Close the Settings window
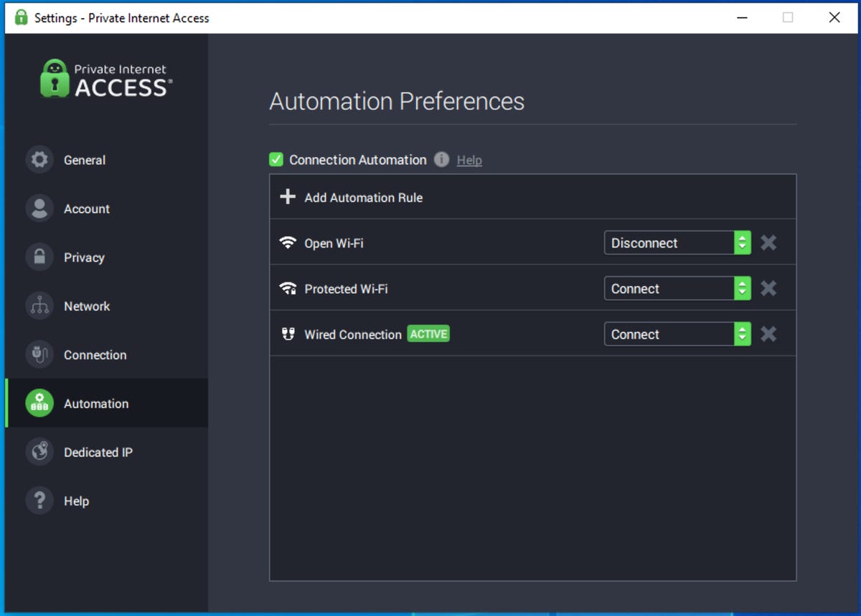 coord(834,17)
